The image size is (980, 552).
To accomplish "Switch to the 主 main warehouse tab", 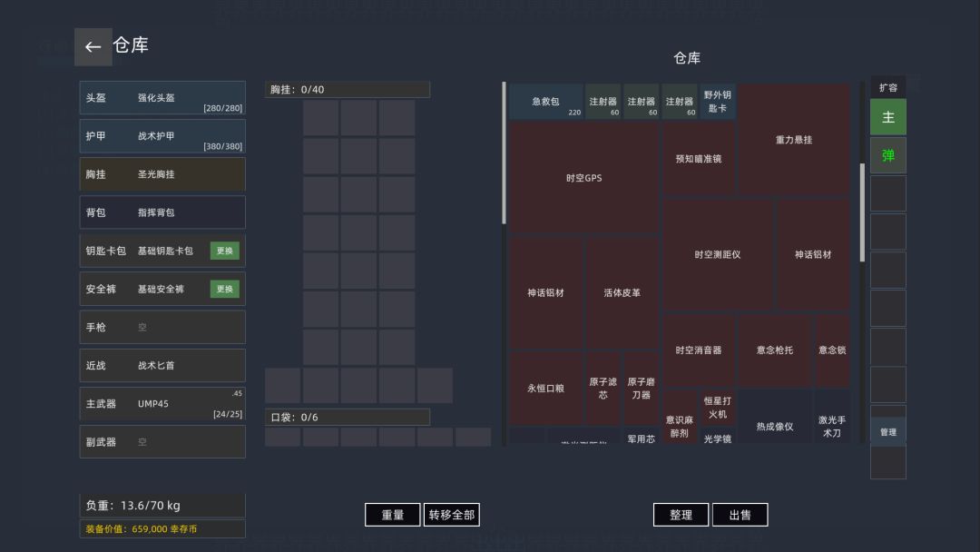I will [887, 116].
